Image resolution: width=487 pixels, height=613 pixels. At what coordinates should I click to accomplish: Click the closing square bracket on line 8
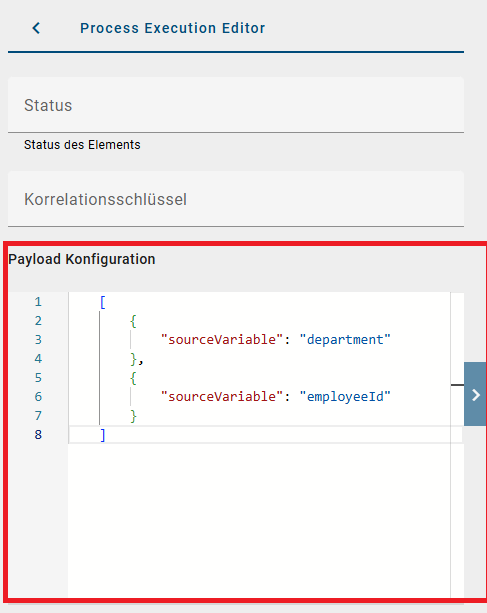click(103, 435)
